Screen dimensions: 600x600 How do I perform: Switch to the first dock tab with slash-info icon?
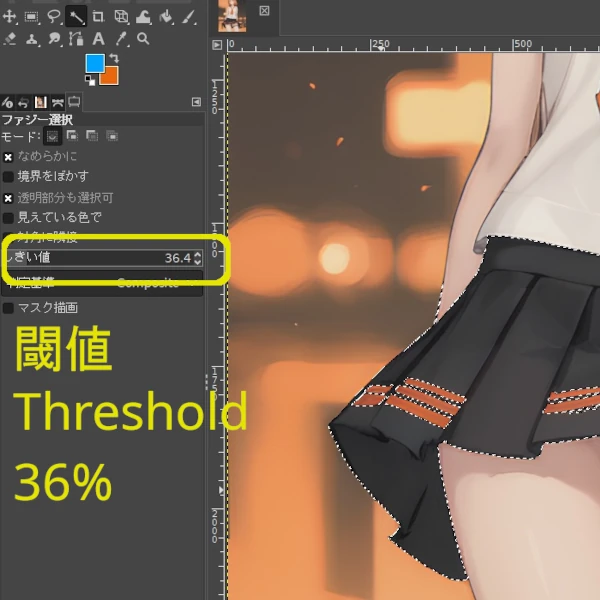pos(7,103)
